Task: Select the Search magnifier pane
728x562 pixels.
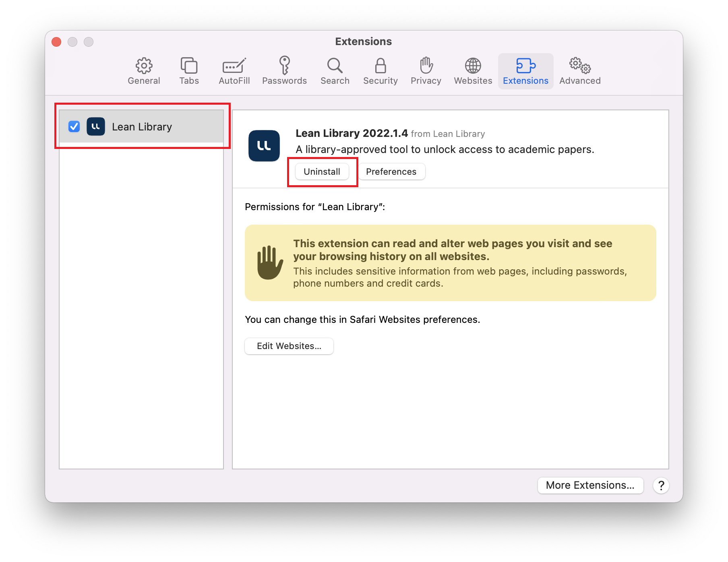Action: pos(335,71)
